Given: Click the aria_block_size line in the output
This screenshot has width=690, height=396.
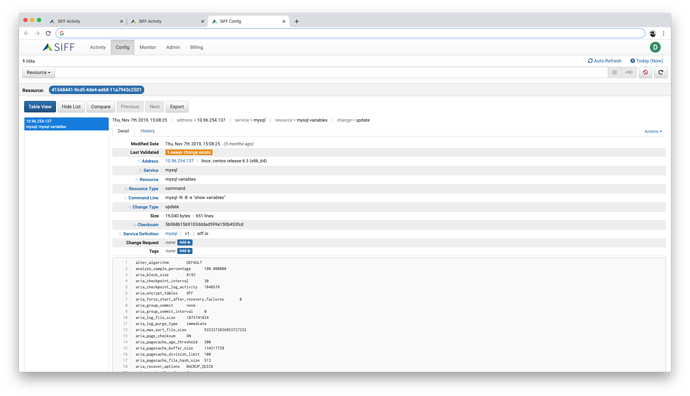Looking at the screenshot, I should pos(165,275).
